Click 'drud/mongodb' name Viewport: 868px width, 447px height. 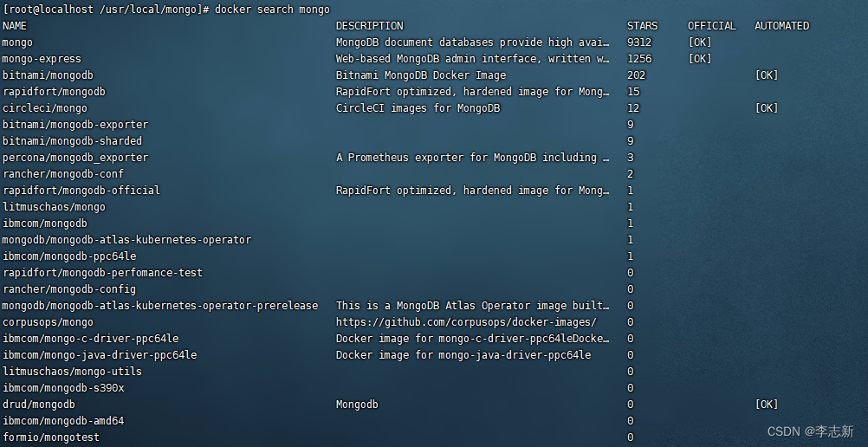click(x=39, y=405)
